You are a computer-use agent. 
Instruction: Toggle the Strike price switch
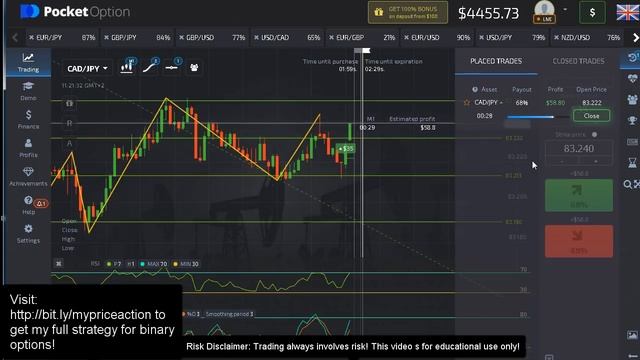coord(594,134)
